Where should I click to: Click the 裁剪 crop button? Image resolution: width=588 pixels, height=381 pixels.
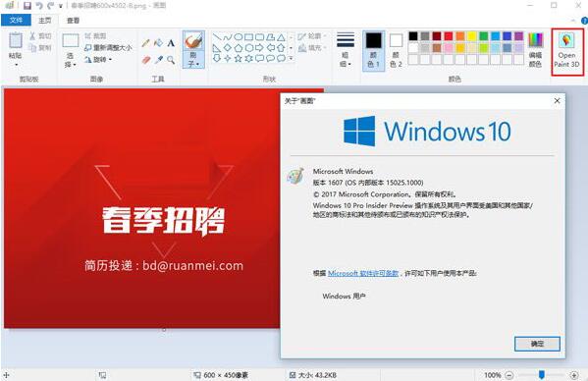coord(95,36)
